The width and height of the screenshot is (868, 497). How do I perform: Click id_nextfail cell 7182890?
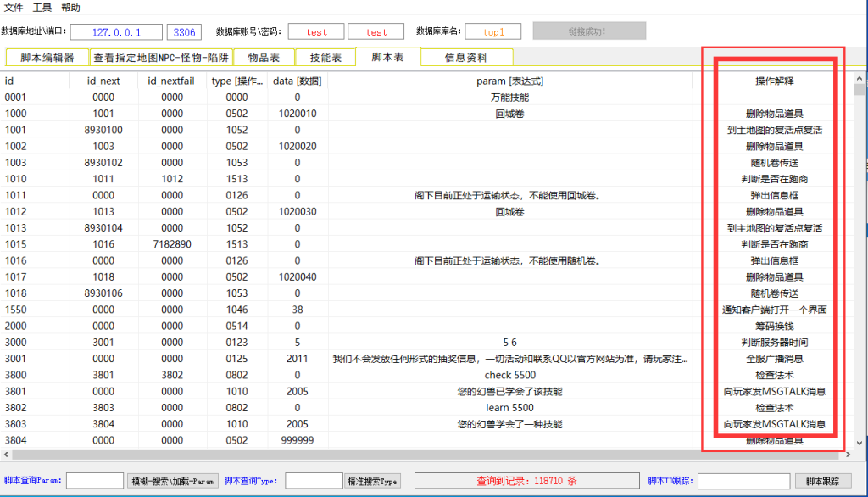click(172, 244)
